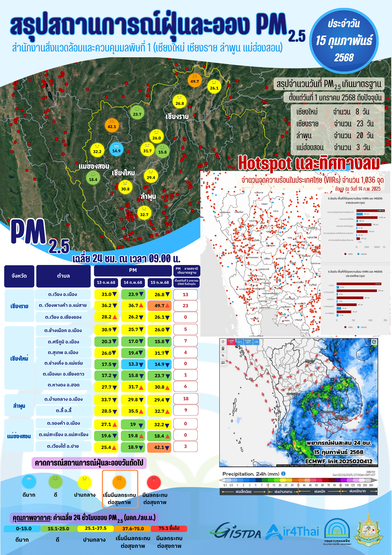Switch to the GFS model tab
Screen dimensions: 392x555
click(240, 342)
